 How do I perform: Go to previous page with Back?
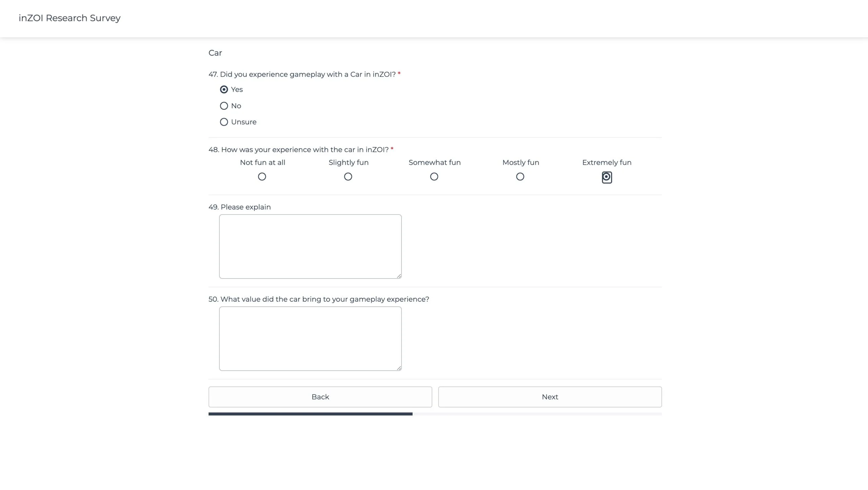[320, 397]
